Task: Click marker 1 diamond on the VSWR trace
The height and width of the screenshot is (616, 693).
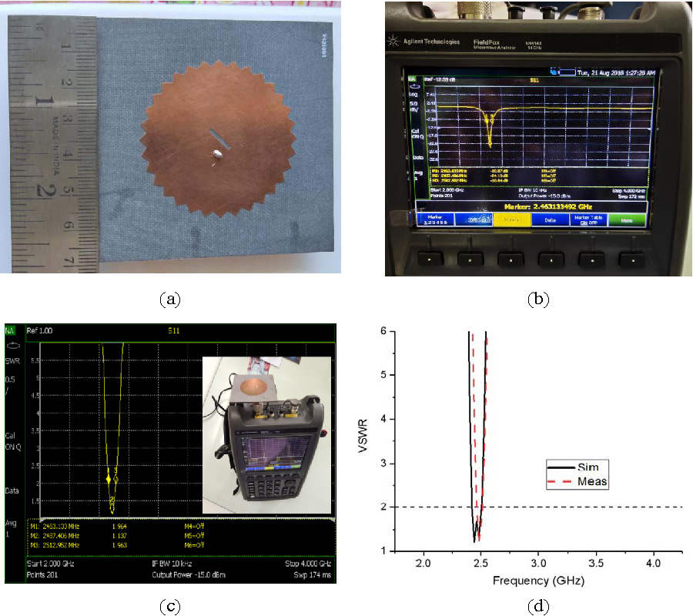Action: point(109,479)
